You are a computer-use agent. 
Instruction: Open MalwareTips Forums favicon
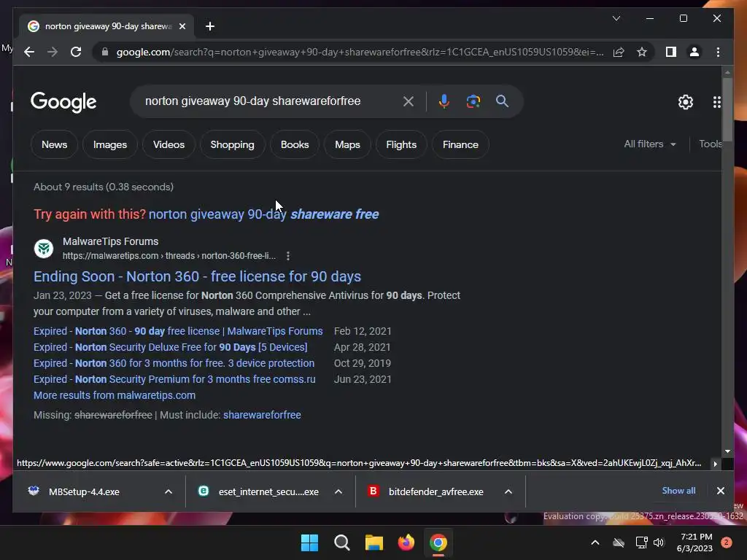(x=44, y=249)
